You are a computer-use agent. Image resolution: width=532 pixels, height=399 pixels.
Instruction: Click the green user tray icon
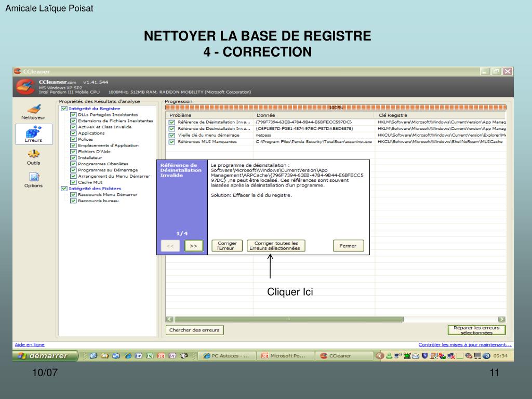(x=389, y=355)
